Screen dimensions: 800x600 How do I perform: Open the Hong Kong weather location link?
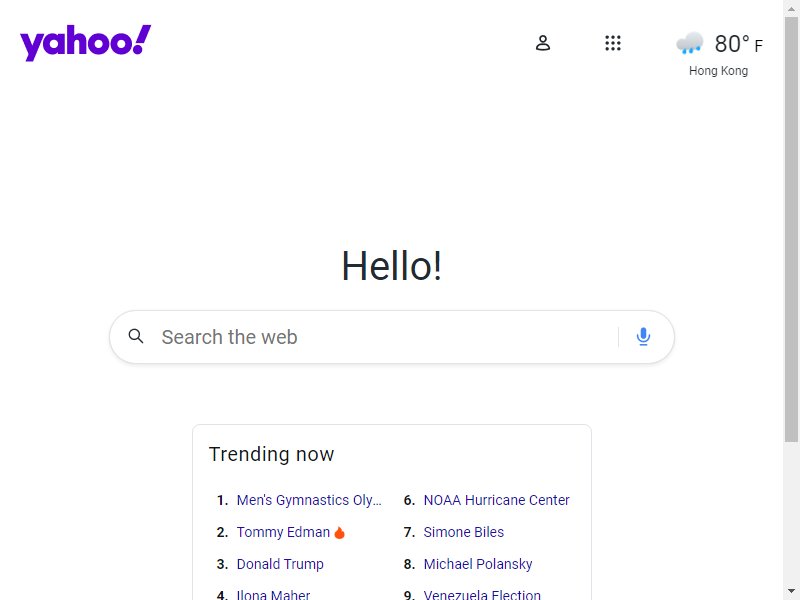(x=718, y=71)
